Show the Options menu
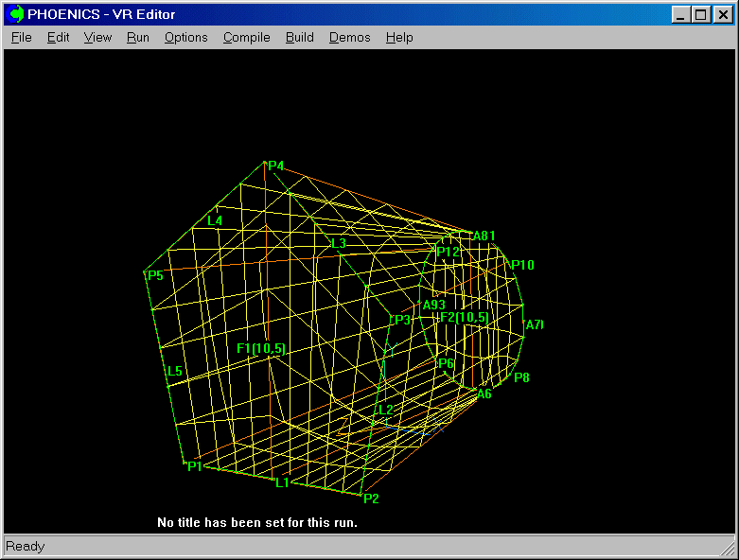The width and height of the screenshot is (739, 560). (185, 38)
